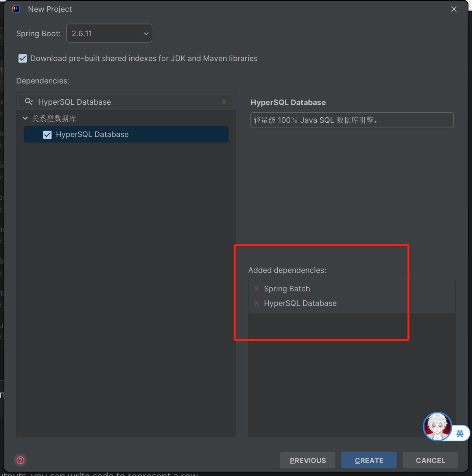The width and height of the screenshot is (472, 476).
Task: Select Spring Batch in added dependencies list
Action: [x=287, y=289]
